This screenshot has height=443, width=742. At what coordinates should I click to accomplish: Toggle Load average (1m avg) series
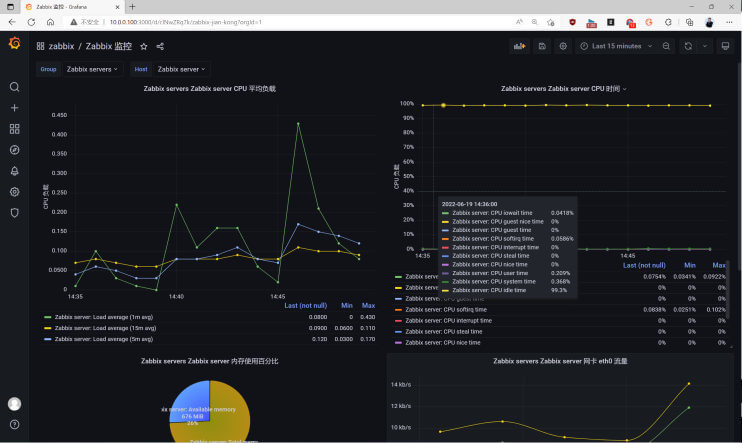(104, 317)
